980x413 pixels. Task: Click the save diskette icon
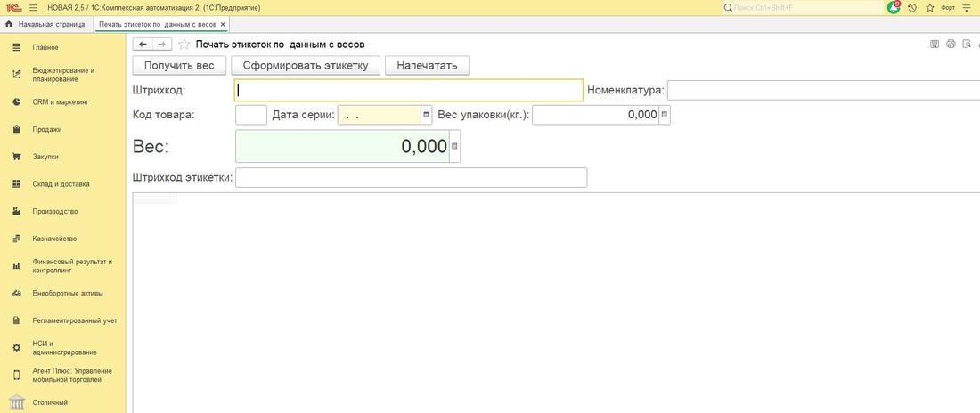tap(935, 44)
